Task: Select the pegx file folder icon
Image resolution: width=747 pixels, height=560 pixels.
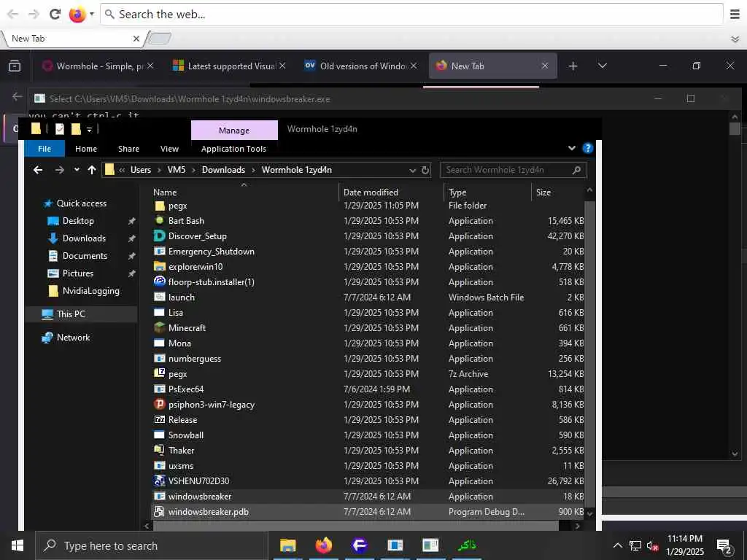Action: coord(160,206)
